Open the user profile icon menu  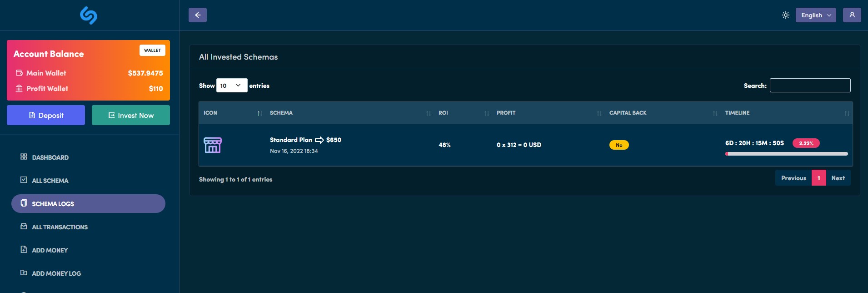pos(852,15)
